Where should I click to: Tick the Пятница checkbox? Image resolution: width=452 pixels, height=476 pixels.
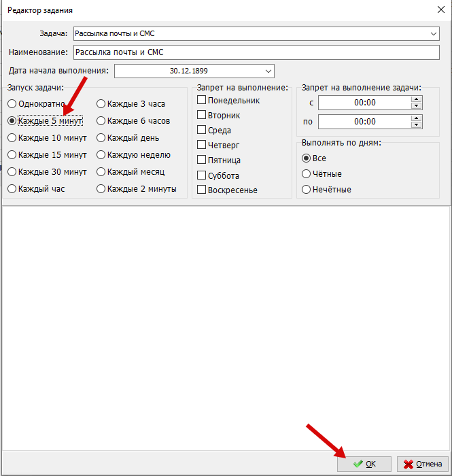pos(202,160)
